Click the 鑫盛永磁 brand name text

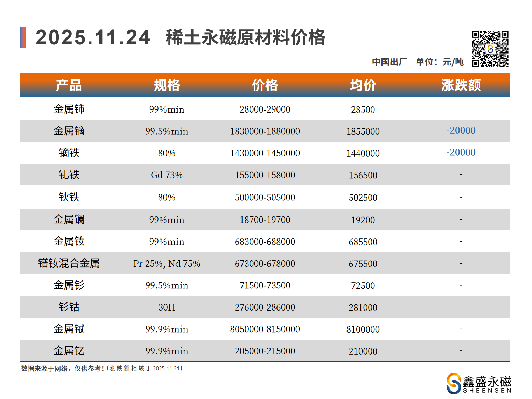pyautogui.click(x=487, y=381)
